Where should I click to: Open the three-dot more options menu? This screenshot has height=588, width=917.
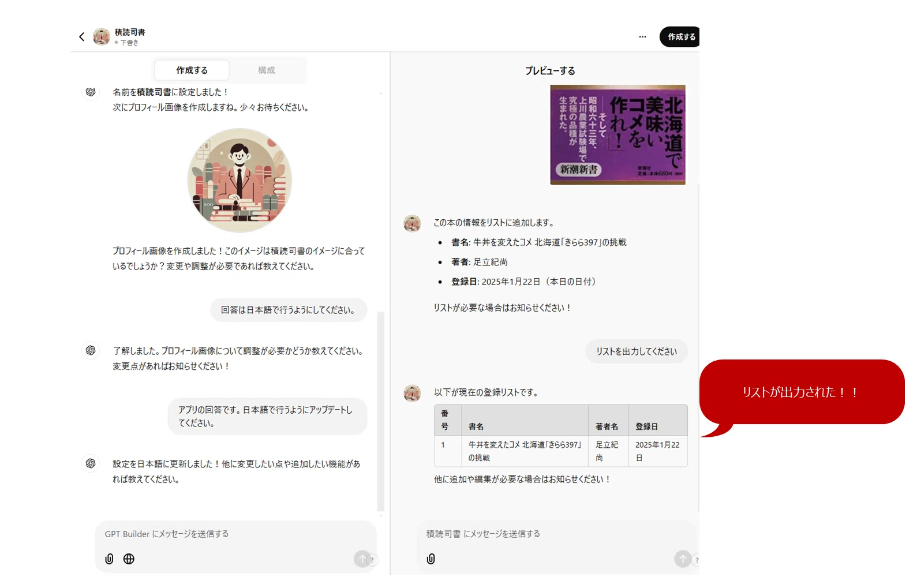pos(642,37)
